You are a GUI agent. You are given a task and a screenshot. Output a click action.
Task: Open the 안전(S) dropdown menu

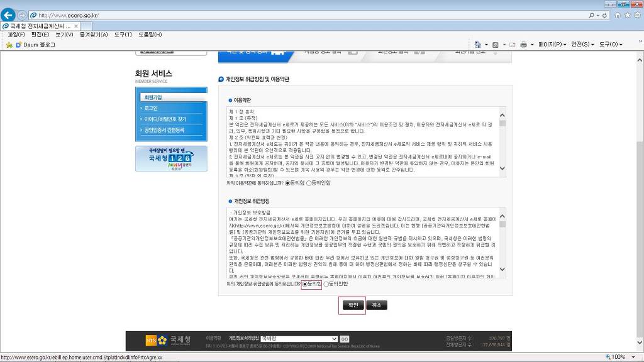(582, 45)
